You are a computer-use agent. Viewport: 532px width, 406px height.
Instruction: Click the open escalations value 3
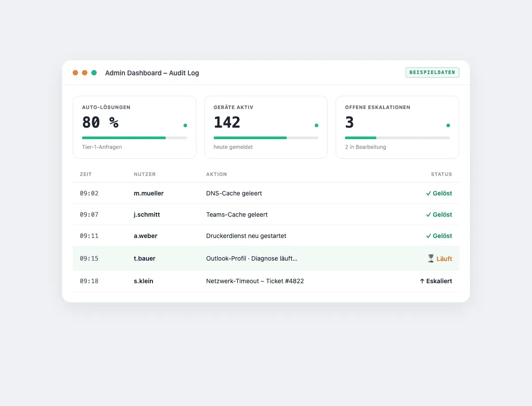coord(349,122)
